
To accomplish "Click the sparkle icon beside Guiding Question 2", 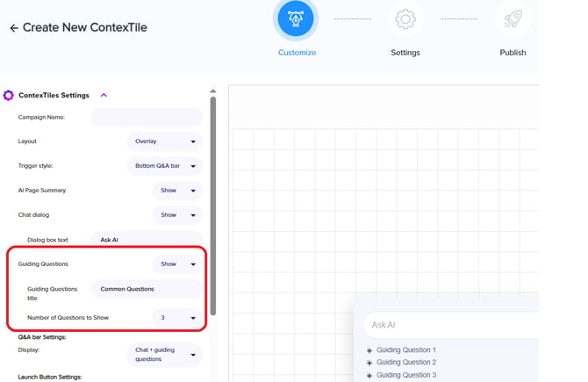I will coord(369,363).
